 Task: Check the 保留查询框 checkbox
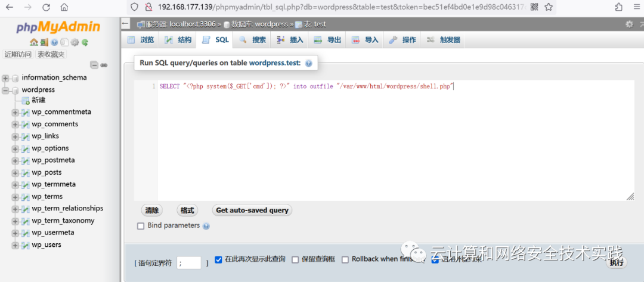pos(295,259)
